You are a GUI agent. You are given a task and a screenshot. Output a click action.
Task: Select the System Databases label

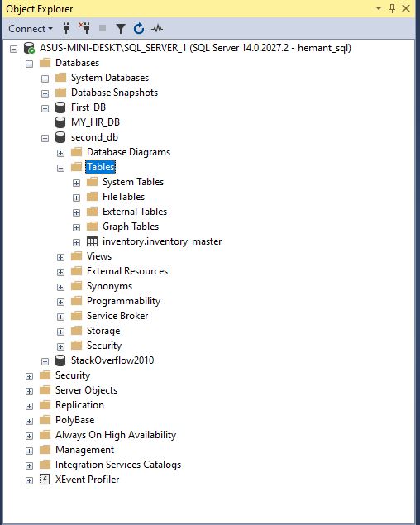click(x=110, y=78)
